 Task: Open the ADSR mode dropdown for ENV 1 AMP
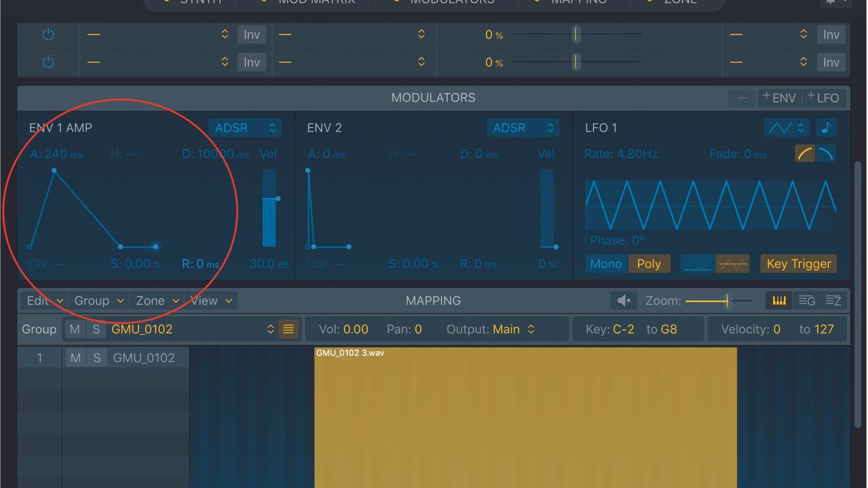pyautogui.click(x=245, y=127)
